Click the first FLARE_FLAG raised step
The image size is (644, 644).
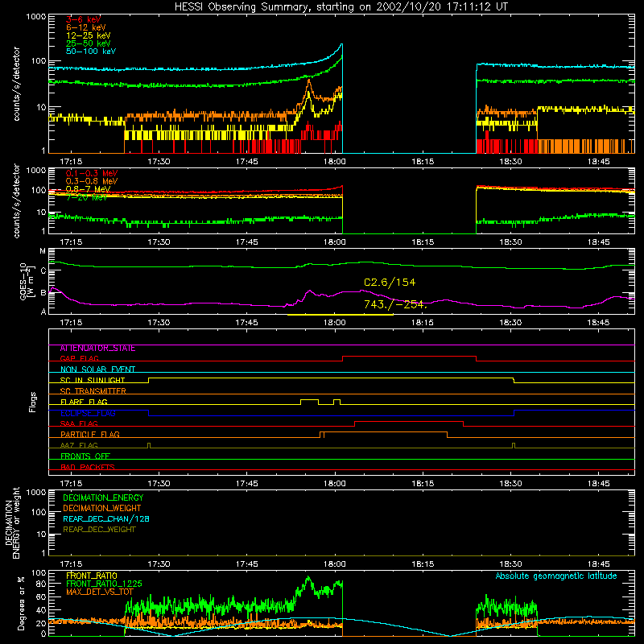(309, 399)
